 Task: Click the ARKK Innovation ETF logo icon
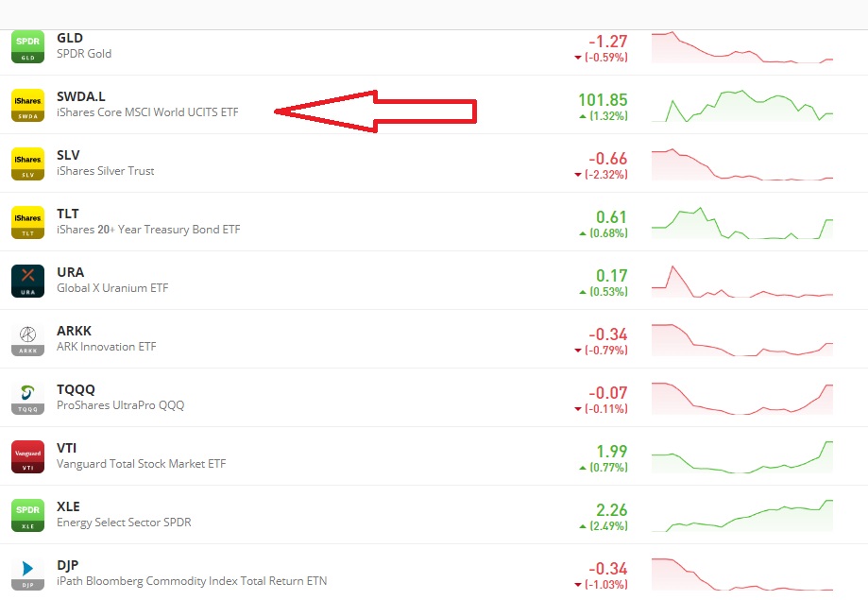click(x=27, y=339)
